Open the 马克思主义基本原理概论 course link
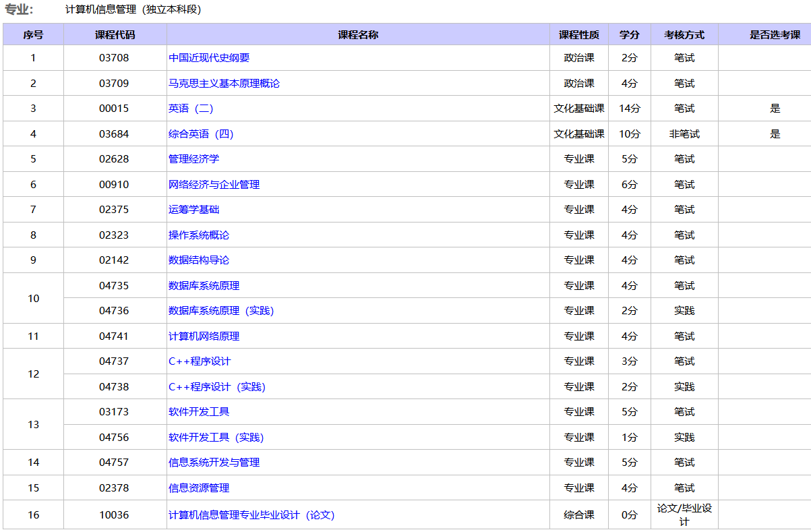 coord(224,84)
